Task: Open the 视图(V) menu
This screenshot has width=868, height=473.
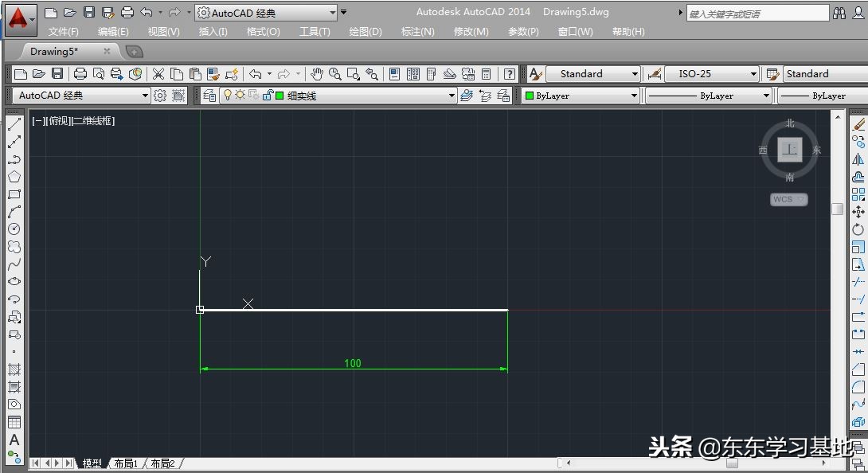Action: coord(163,32)
